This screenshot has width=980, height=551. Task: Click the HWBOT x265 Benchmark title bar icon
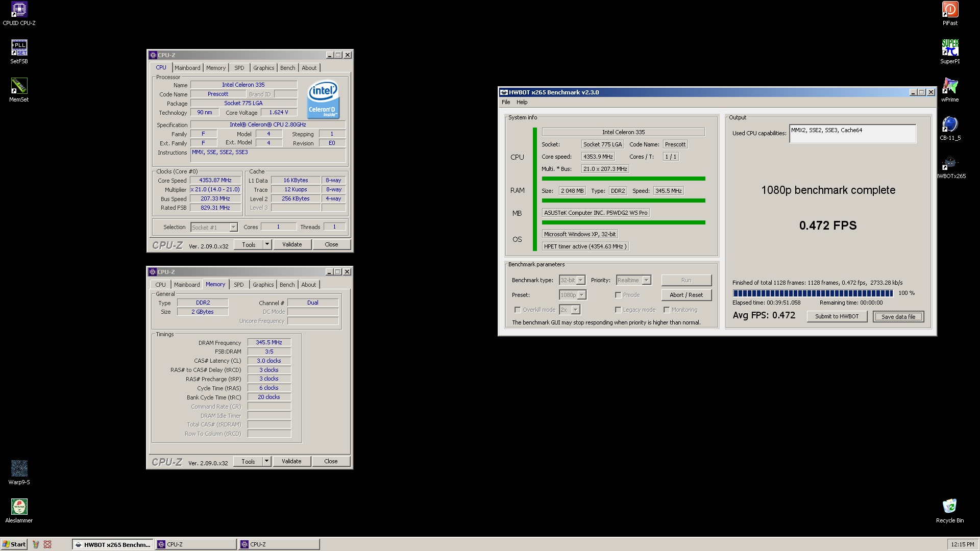(x=504, y=92)
